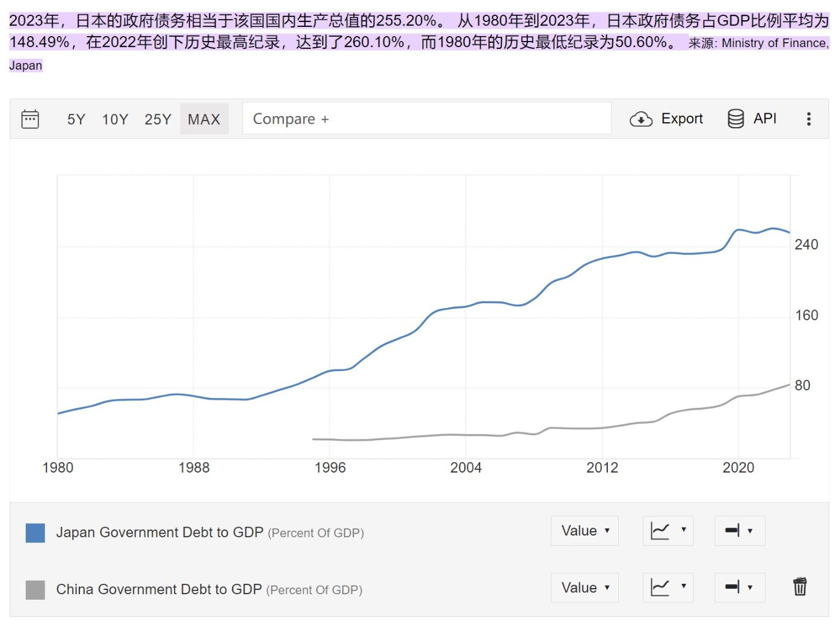
Task: Open the three-dot more options menu
Action: pyautogui.click(x=809, y=119)
